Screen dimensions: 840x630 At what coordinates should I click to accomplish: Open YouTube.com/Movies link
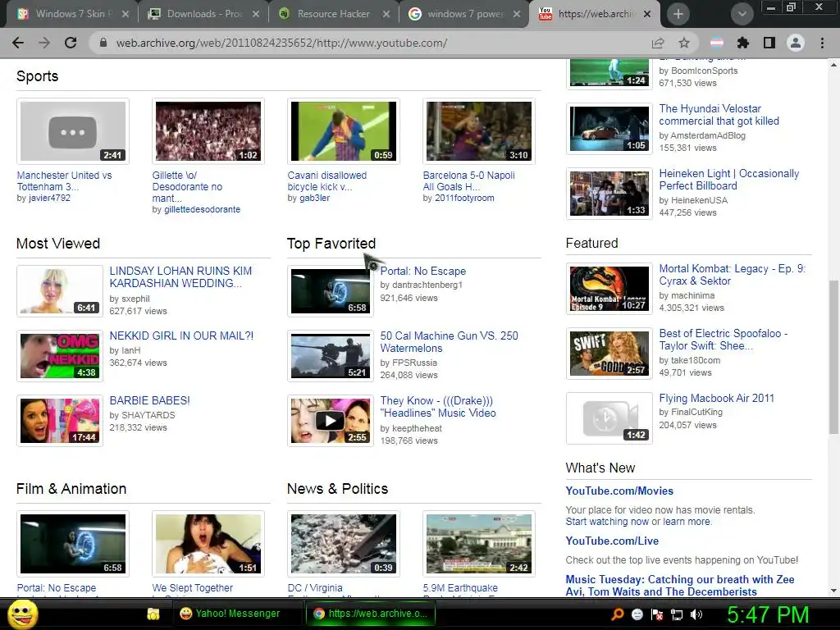[x=619, y=491]
